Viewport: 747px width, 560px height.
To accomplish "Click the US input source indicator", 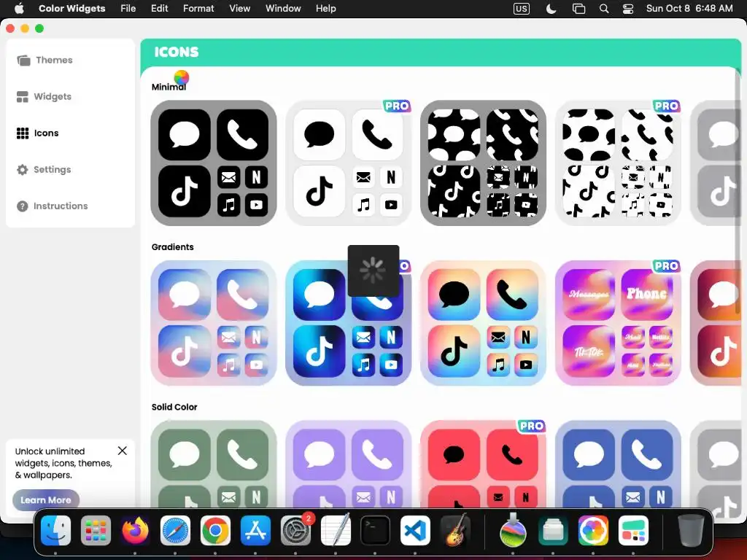I will pyautogui.click(x=521, y=9).
